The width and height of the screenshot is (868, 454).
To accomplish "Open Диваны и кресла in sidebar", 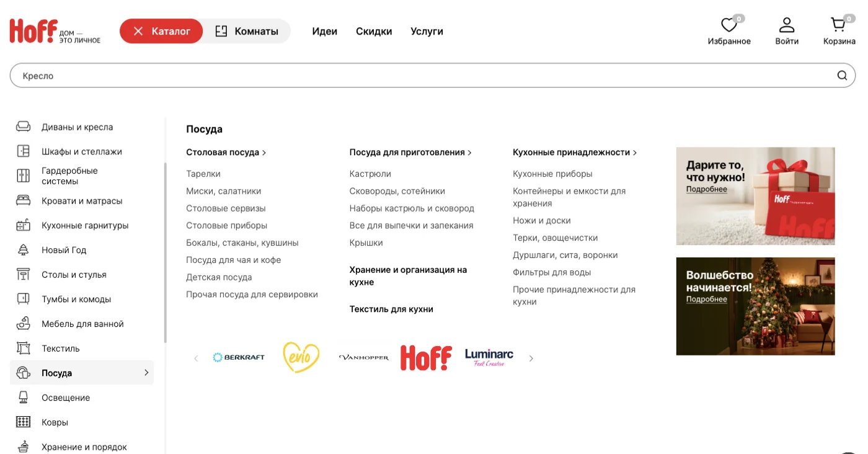I will [x=77, y=127].
